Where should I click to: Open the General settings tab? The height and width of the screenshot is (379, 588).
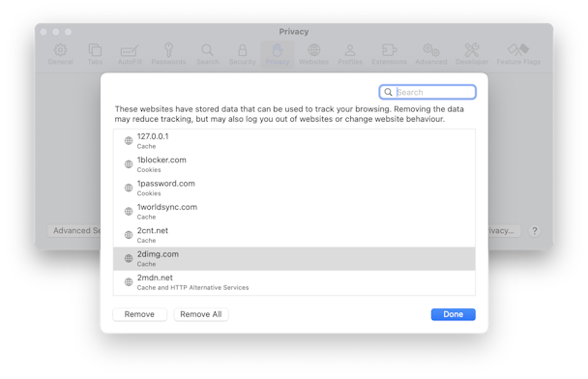[60, 54]
